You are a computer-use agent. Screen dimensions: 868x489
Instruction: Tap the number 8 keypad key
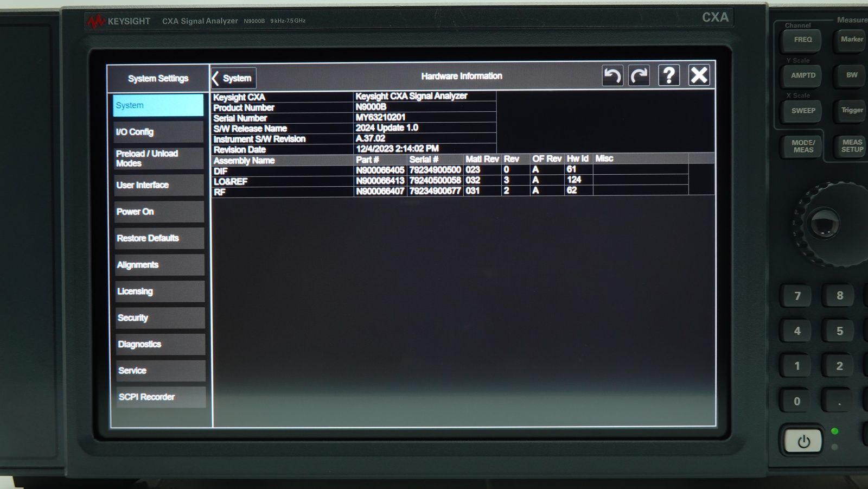click(x=839, y=296)
